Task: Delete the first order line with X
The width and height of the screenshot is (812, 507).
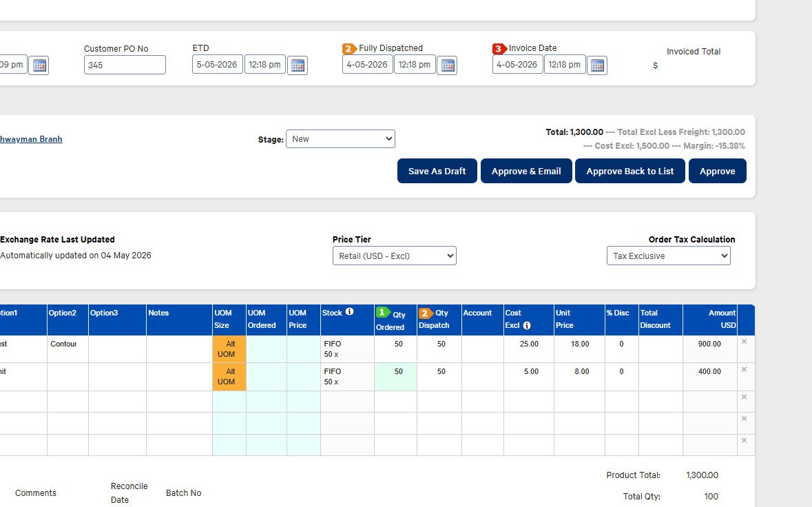Action: [744, 342]
